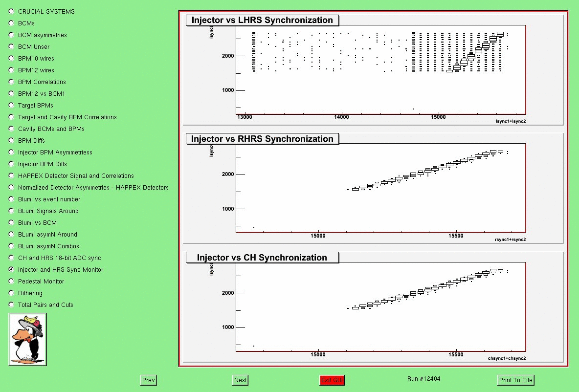
Task: Show Blumi vs BCM plots
Action: (11, 222)
